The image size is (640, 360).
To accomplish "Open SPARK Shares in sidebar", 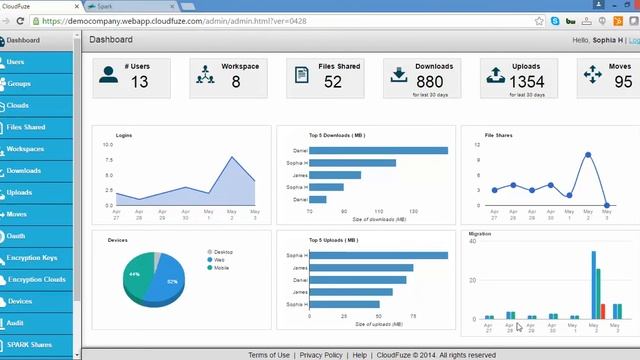I will click(36, 345).
